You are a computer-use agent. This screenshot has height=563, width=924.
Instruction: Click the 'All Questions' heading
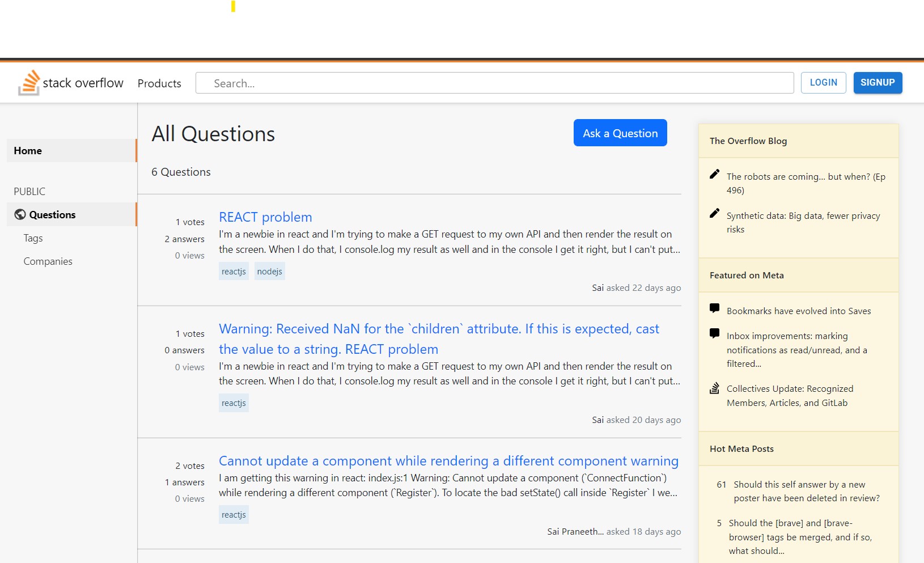click(x=213, y=134)
